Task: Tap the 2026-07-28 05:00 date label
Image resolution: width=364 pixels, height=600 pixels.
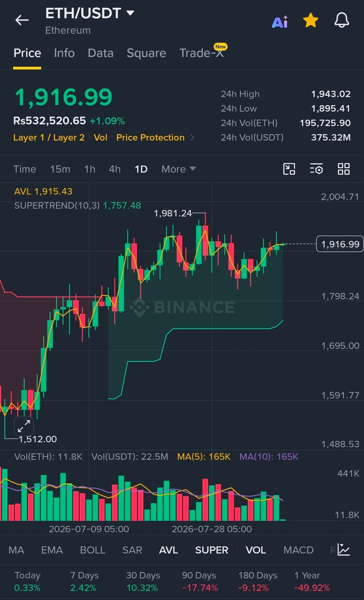Action: pos(212,529)
